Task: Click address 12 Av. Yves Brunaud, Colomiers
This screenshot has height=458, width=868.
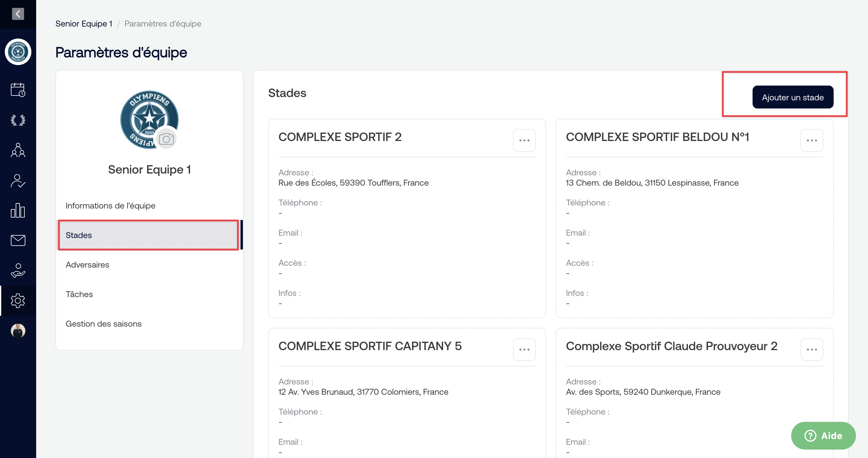Action: pos(363,392)
